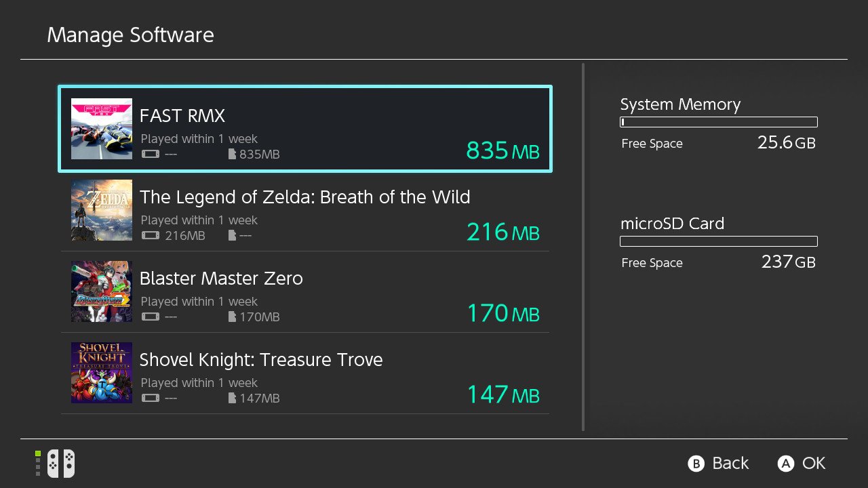Click the Joy-Con controller icon
This screenshot has height=488, width=868.
pos(60,464)
